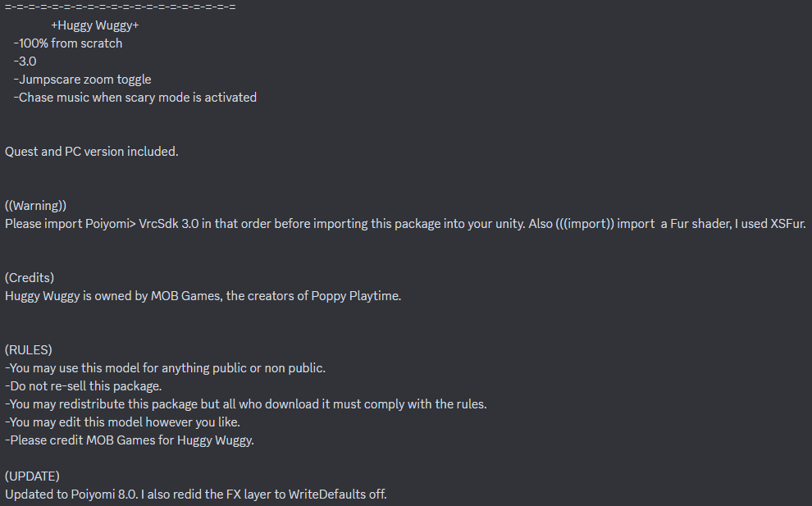Click the ((Warning)) label
812x506 pixels.
pos(36,206)
